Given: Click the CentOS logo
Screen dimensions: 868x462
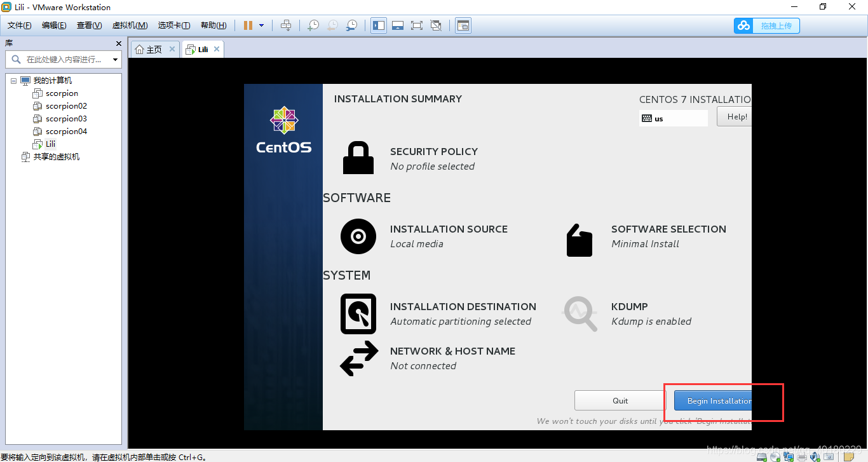Looking at the screenshot, I should click(x=284, y=131).
